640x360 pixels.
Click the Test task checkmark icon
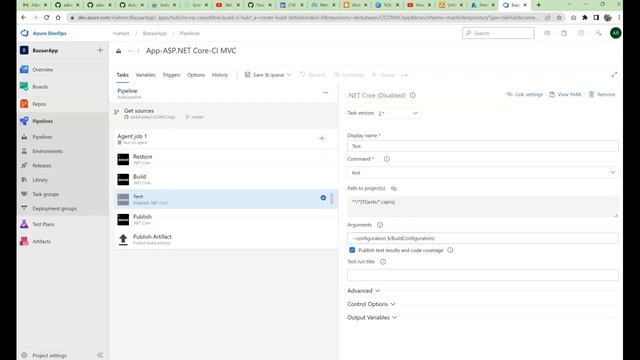pos(323,198)
